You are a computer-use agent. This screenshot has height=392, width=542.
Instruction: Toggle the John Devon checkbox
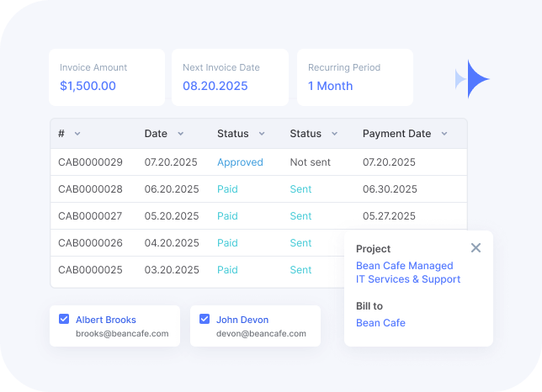[205, 320]
